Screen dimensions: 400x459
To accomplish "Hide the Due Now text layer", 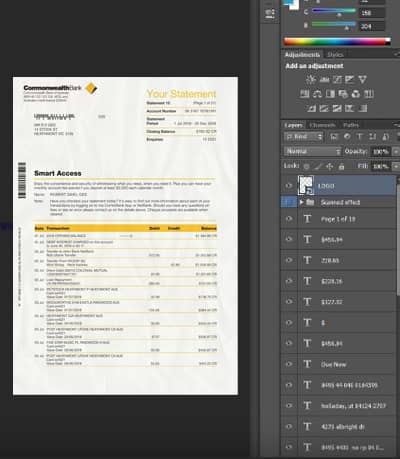I will [x=289, y=364].
